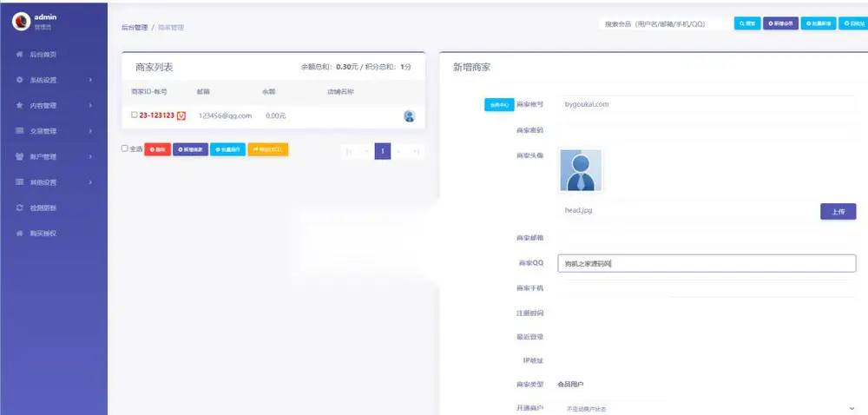Image resolution: width=868 pixels, height=415 pixels.
Task: Click the 批量新增 button at top
Action: click(x=819, y=23)
